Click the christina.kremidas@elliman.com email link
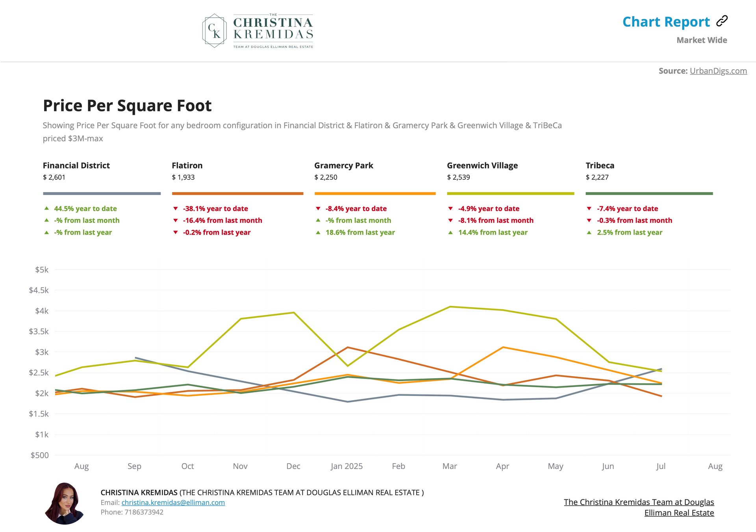This screenshot has height=532, width=756. tap(173, 502)
